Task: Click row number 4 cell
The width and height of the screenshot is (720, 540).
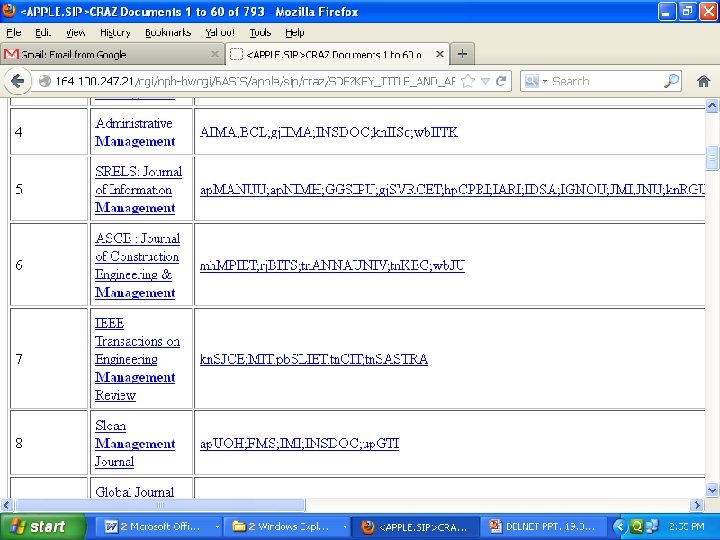Action: 49,132
